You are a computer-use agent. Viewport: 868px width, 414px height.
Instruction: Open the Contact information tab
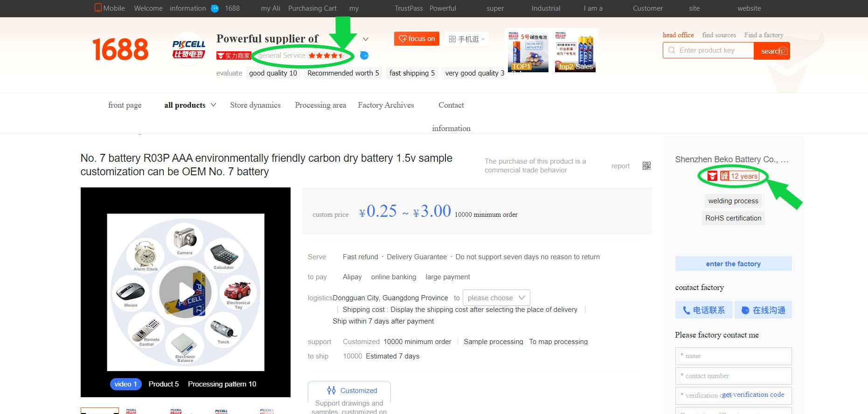pyautogui.click(x=451, y=117)
